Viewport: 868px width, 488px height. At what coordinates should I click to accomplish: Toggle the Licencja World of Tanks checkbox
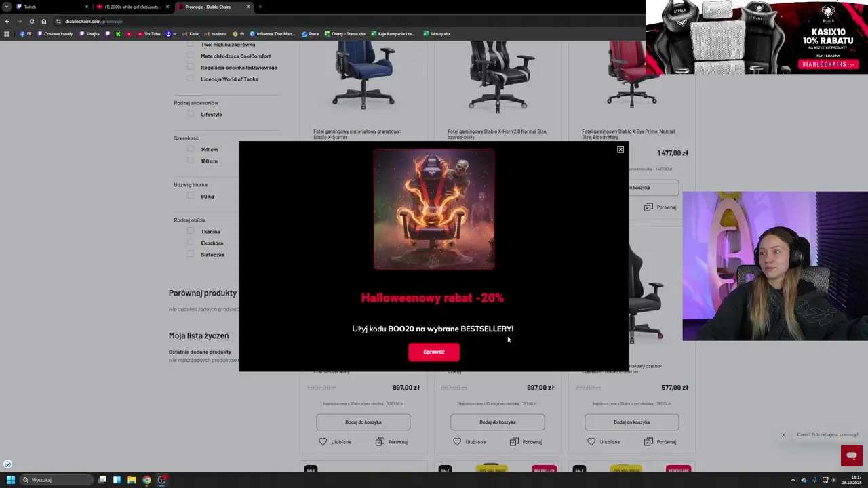click(x=191, y=79)
